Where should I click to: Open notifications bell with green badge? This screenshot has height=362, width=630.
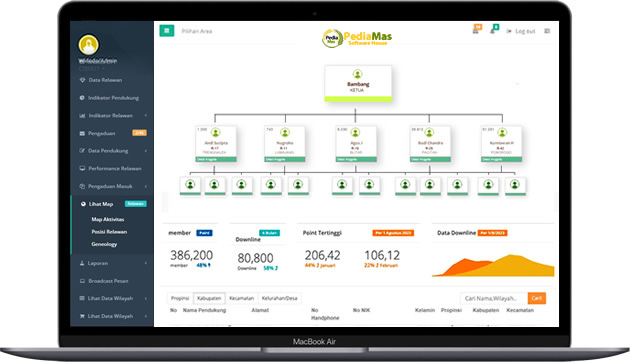(493, 30)
